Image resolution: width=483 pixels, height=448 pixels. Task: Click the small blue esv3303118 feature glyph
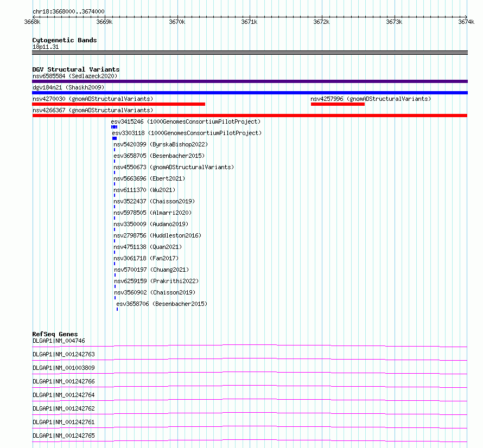tap(115, 138)
